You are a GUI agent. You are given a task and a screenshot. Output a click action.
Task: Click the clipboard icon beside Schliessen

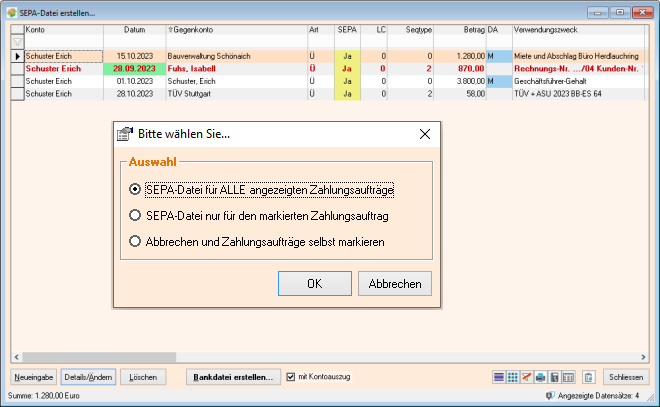[588, 377]
